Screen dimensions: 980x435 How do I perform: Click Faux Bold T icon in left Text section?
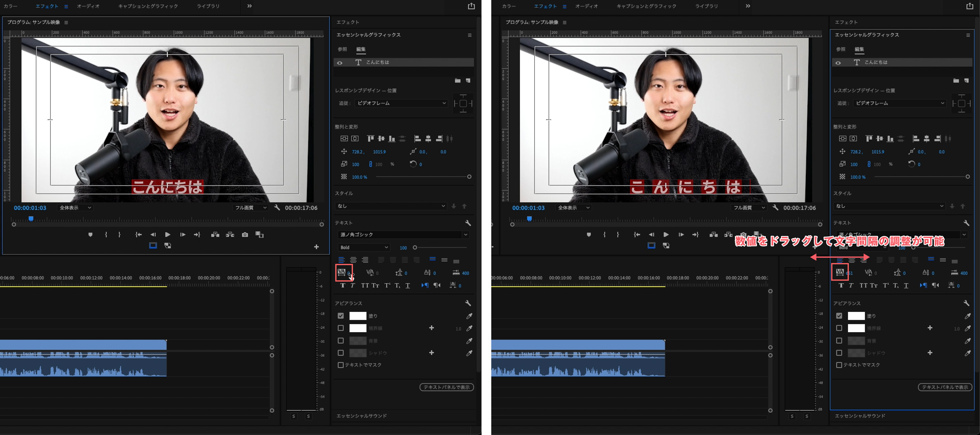point(343,285)
